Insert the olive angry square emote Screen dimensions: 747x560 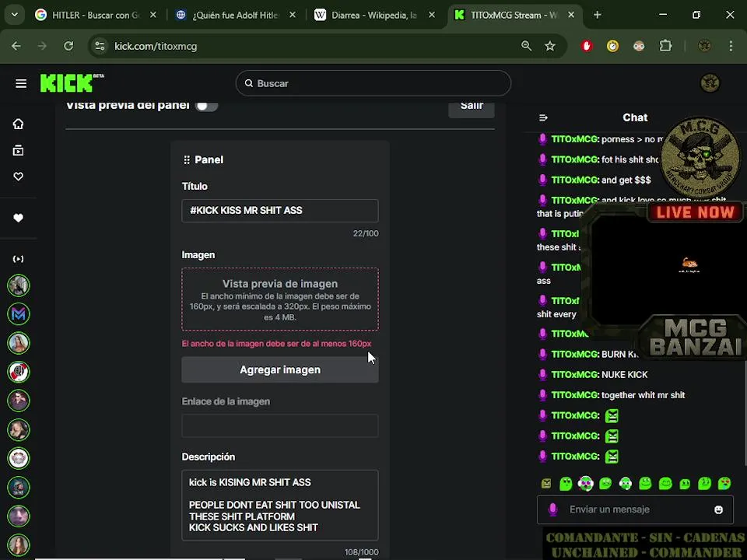pos(546,484)
